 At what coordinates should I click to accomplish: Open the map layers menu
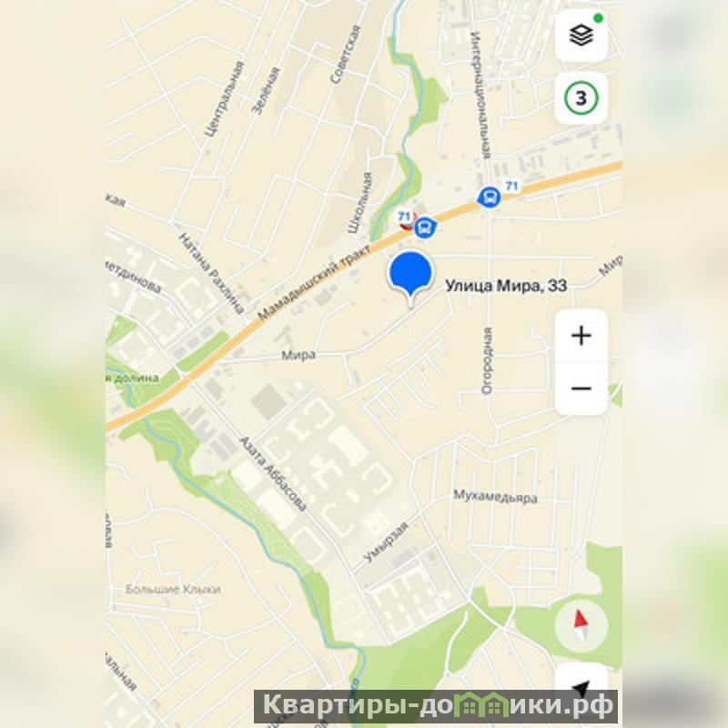click(581, 35)
